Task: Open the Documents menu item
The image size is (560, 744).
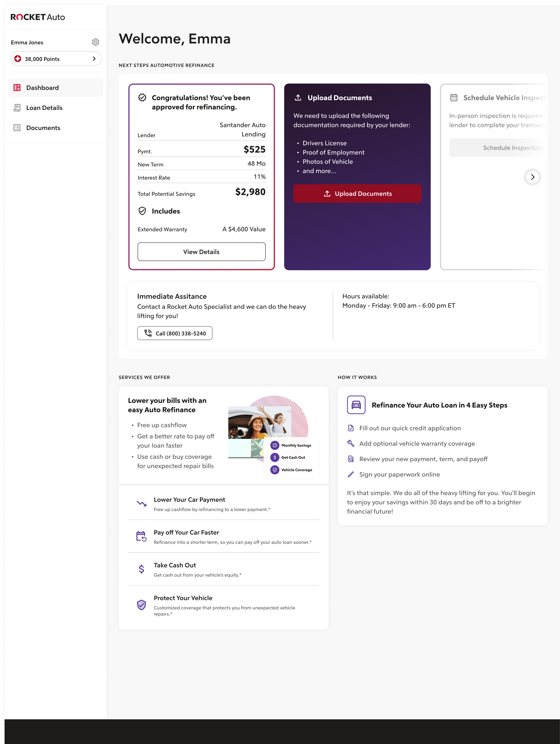Action: tap(43, 128)
